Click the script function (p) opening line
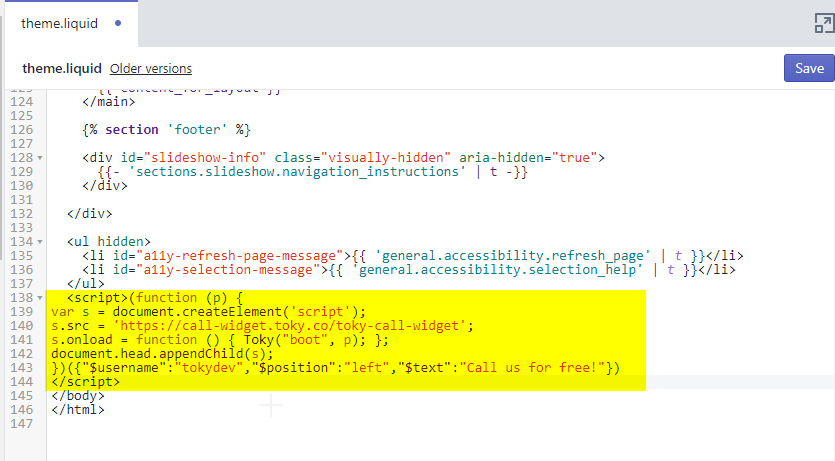This screenshot has height=461, width=835. (x=154, y=298)
